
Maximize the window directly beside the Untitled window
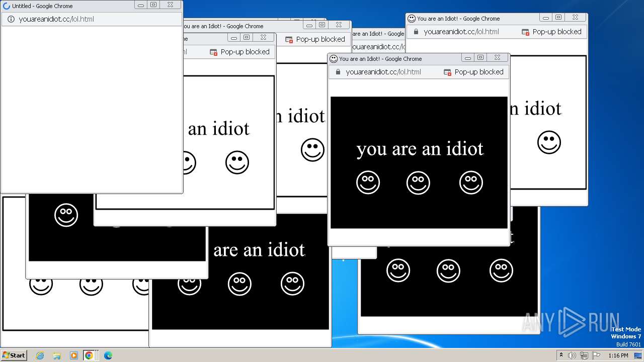247,38
